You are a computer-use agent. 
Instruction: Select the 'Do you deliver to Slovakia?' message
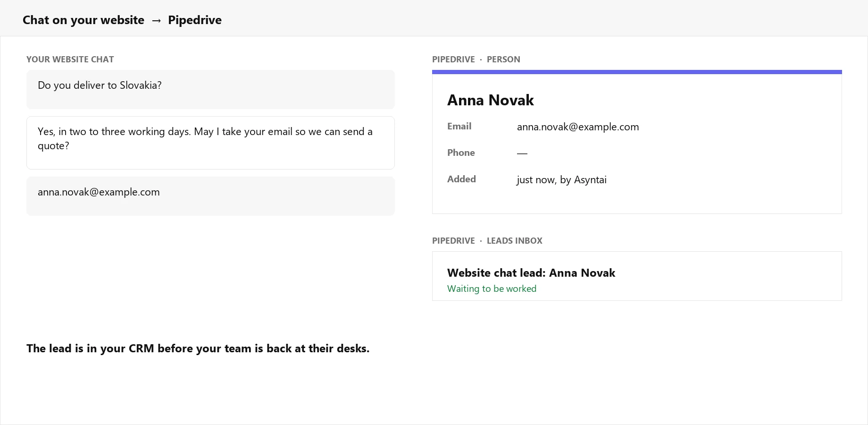210,90
